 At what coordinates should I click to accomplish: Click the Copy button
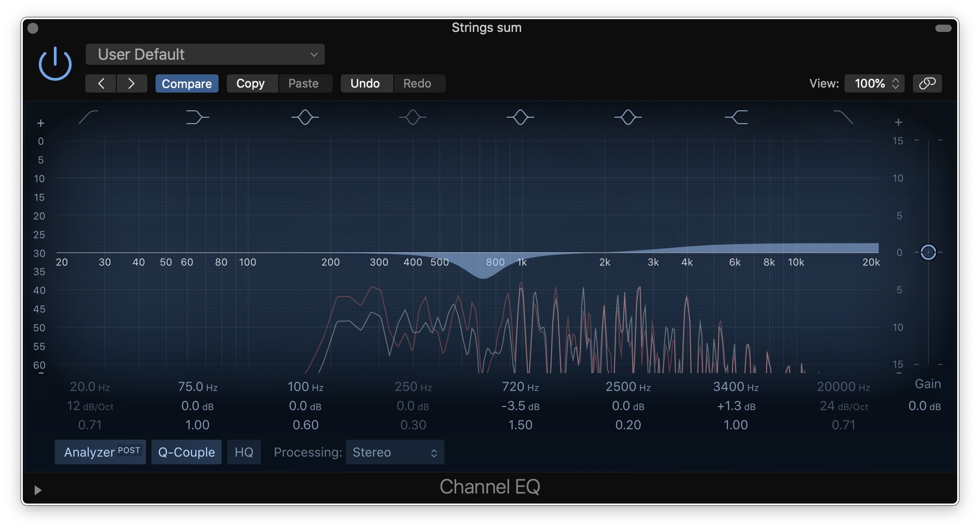[x=250, y=83]
